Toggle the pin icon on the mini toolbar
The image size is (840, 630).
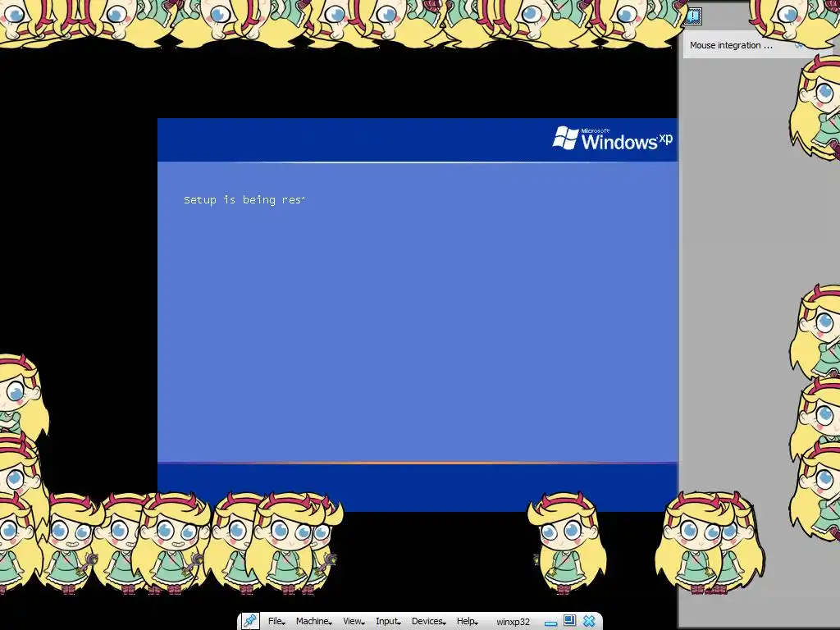(249, 621)
